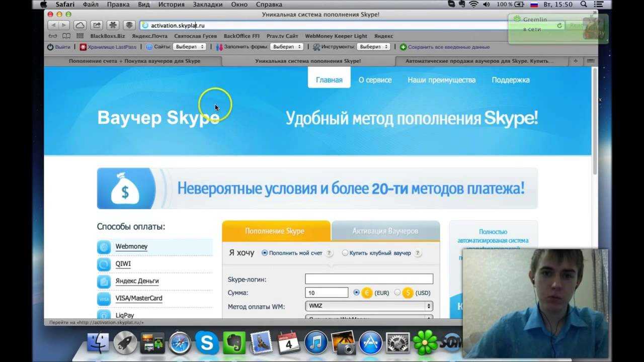Image resolution: width=644 pixels, height=362 pixels.
Task: Select the Активация Ваучеров tab
Action: [x=385, y=231]
